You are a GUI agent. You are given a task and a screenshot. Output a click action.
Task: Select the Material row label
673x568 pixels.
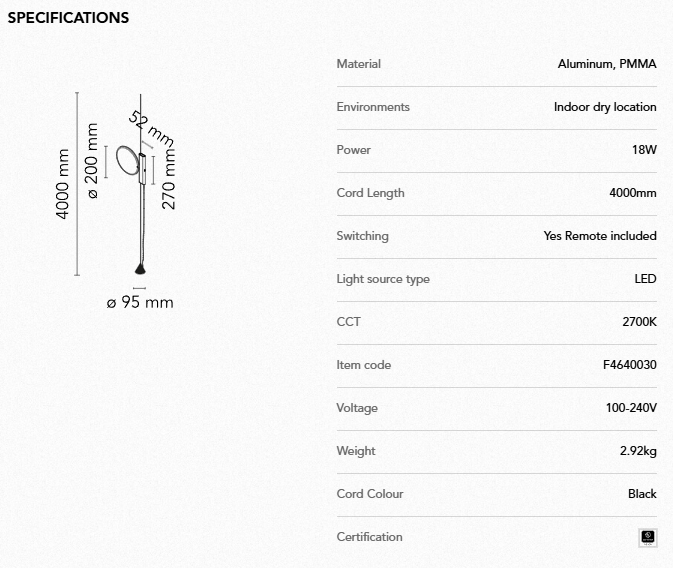tap(358, 64)
